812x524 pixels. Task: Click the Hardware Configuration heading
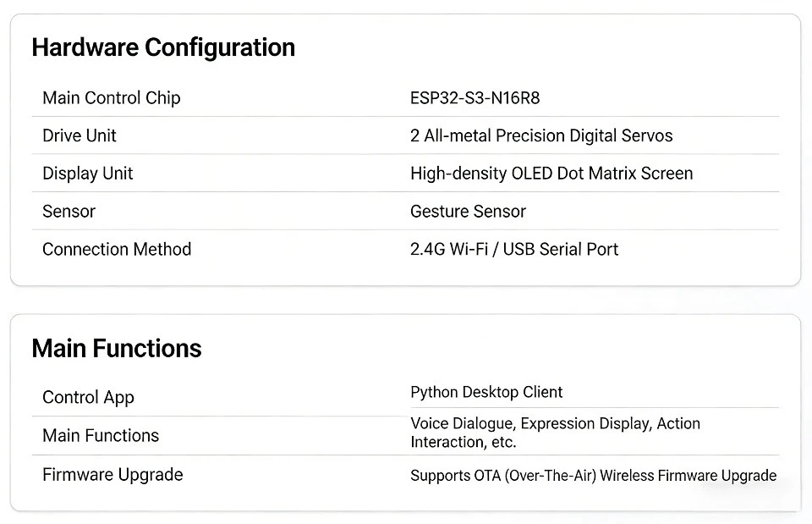click(163, 47)
